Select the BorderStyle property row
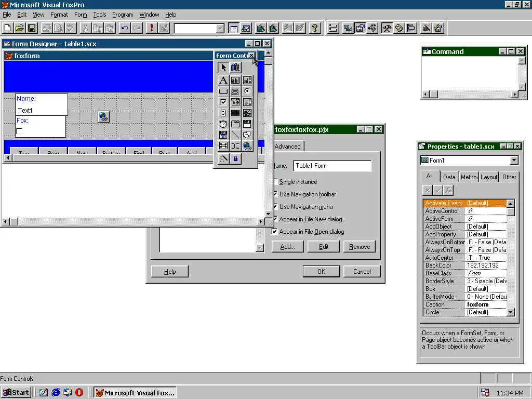Screen dimensions: 532x399 point(465,281)
